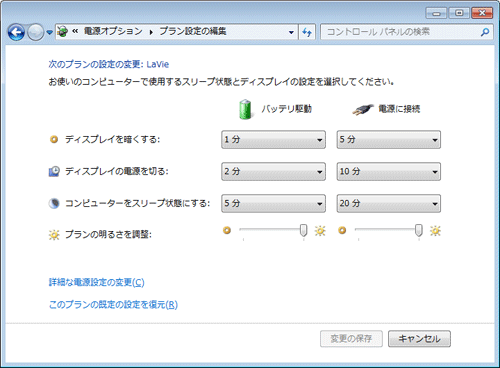This screenshot has height=368, width=500.
Task: Click the control panel icon in address bar
Action: click(62, 32)
